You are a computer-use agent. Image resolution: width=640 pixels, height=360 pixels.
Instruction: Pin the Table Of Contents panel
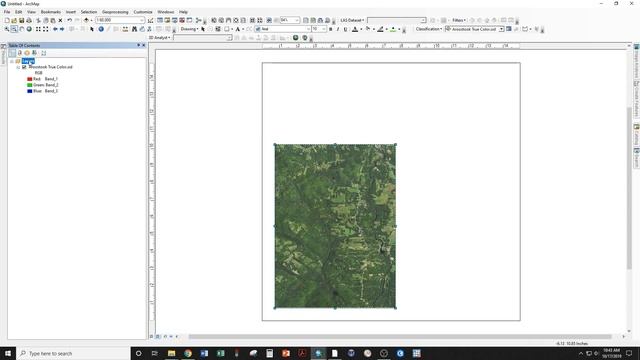138,45
